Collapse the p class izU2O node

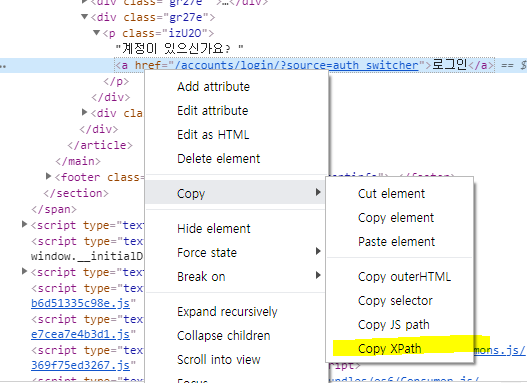tap(96, 32)
